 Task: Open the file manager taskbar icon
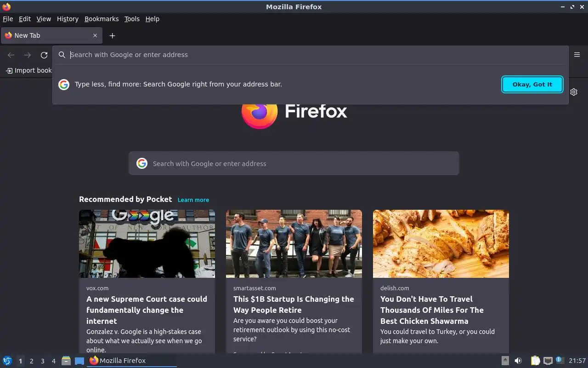(x=66, y=361)
